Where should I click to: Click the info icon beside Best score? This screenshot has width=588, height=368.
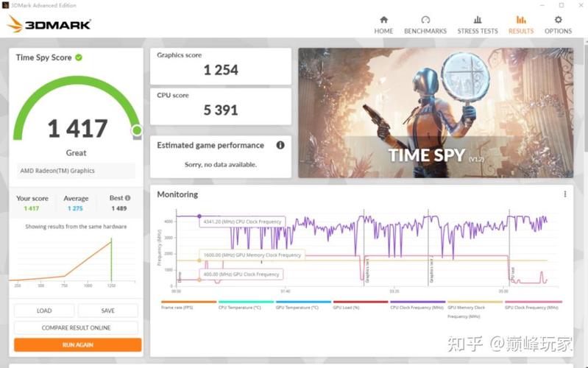point(127,198)
